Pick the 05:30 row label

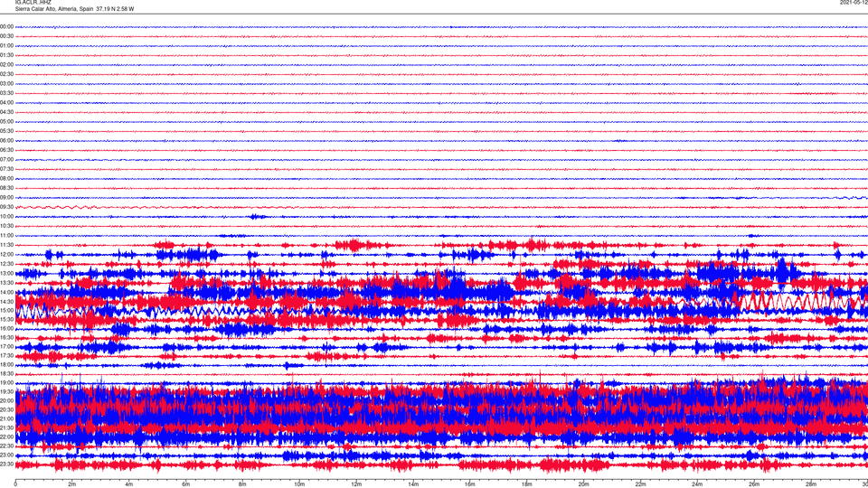coord(6,131)
